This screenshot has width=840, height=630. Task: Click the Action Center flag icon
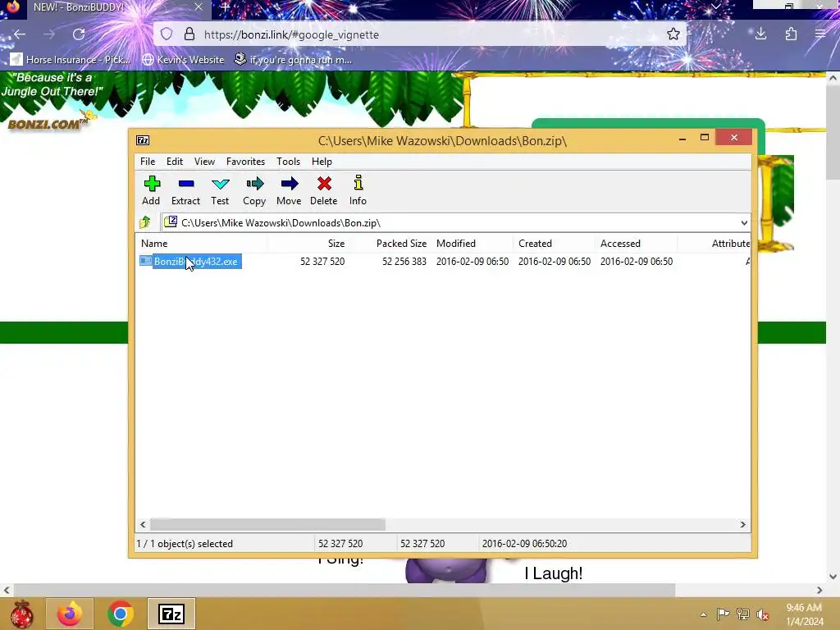[x=723, y=614]
